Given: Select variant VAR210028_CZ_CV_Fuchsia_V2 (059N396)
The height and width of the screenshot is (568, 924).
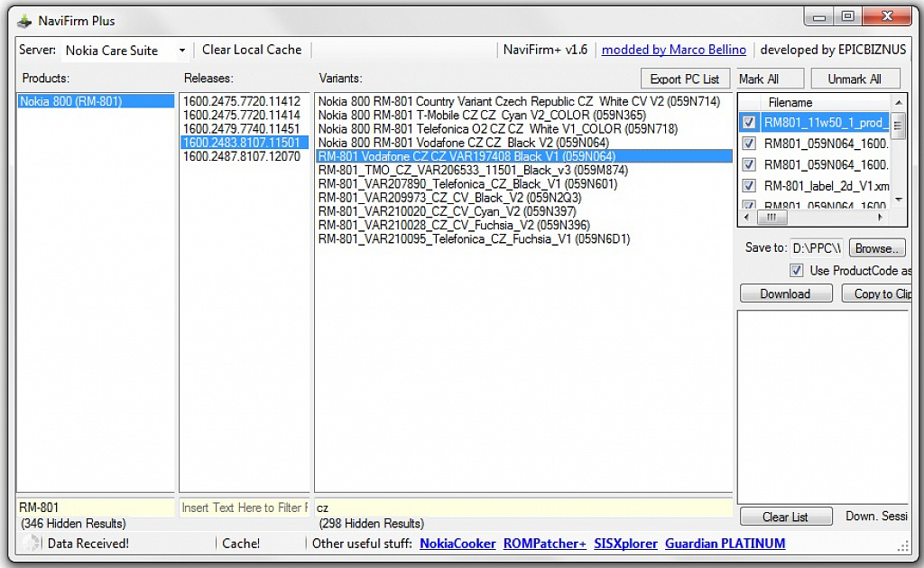Looking at the screenshot, I should 523,226.
